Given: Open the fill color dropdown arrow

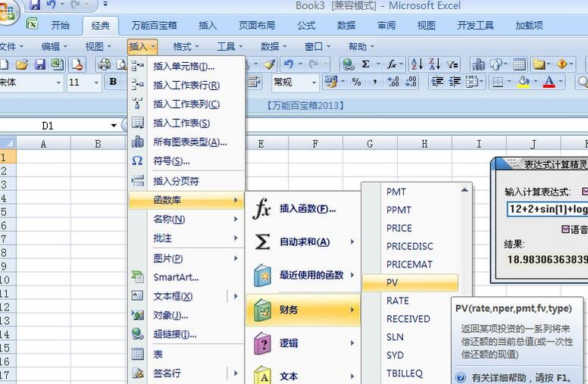Looking at the screenshot, I should [536, 82].
